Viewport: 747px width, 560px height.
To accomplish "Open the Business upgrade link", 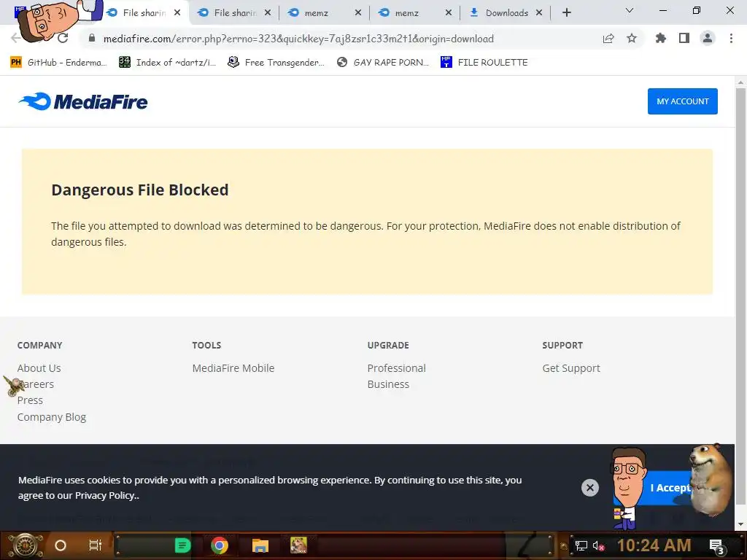I will [x=388, y=384].
